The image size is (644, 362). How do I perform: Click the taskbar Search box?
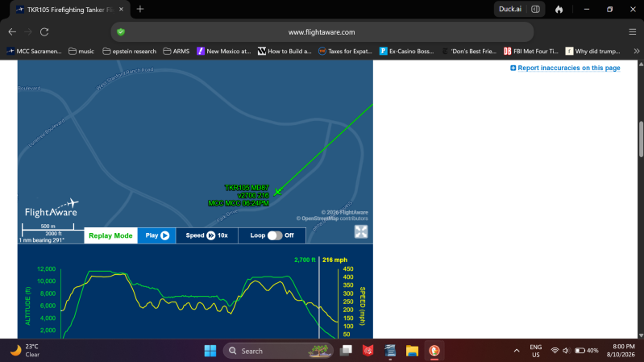coord(278,351)
